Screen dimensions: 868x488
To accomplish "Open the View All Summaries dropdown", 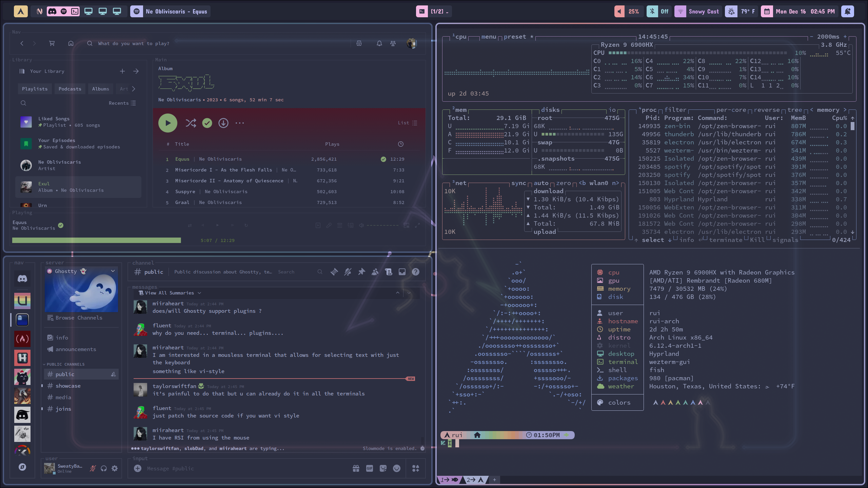I will [x=170, y=293].
